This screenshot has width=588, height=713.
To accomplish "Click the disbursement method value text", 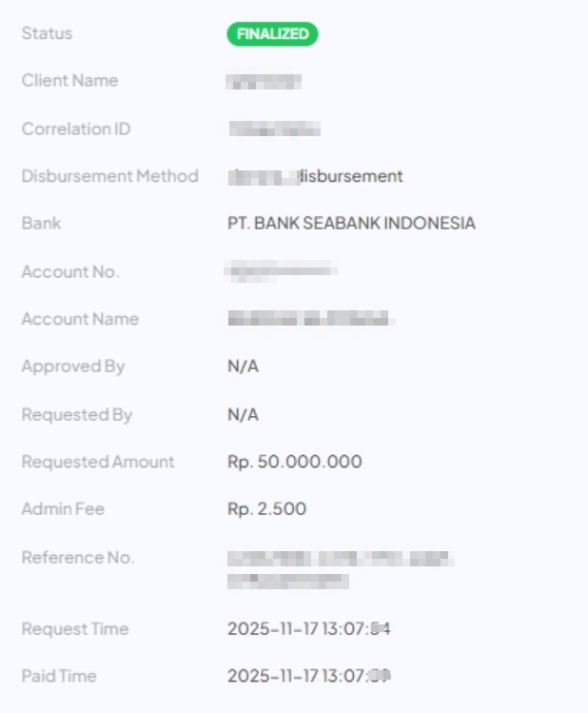I will [316, 176].
